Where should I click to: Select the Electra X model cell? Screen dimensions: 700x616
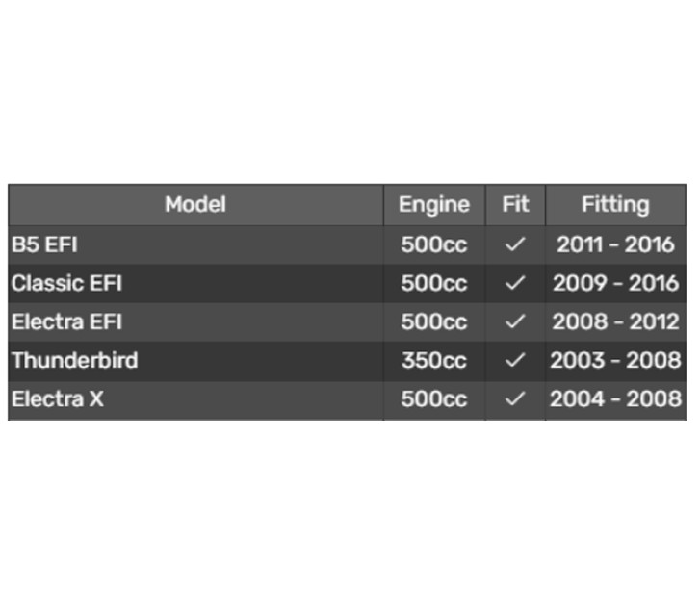pos(58,398)
